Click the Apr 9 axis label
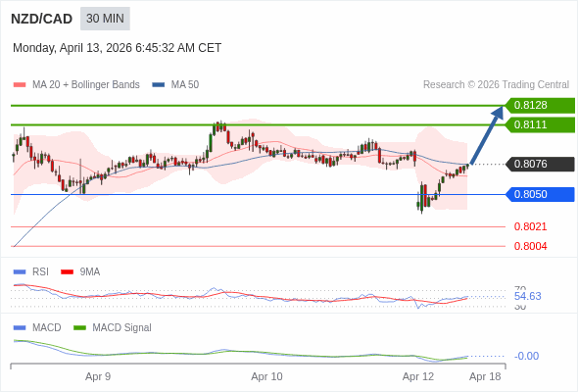 (x=98, y=377)
